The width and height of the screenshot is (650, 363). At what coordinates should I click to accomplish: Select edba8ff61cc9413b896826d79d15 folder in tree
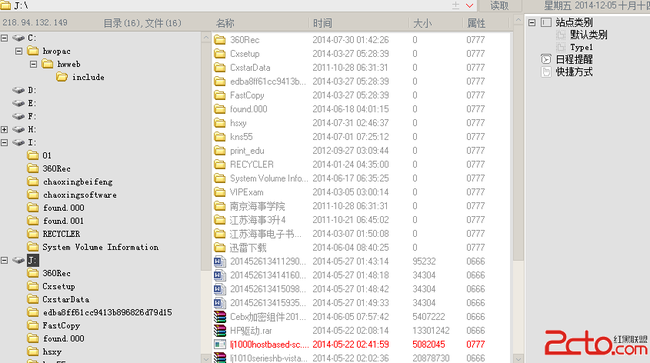coord(107,312)
